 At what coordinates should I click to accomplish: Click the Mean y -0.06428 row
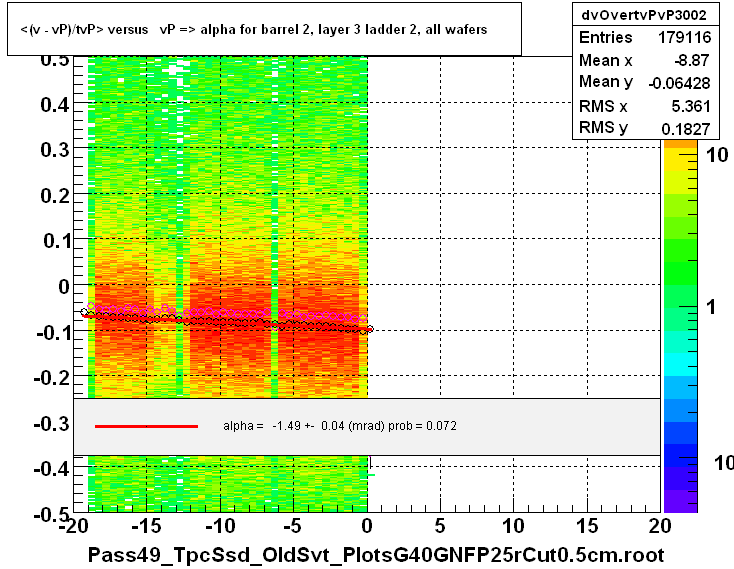tap(645, 82)
